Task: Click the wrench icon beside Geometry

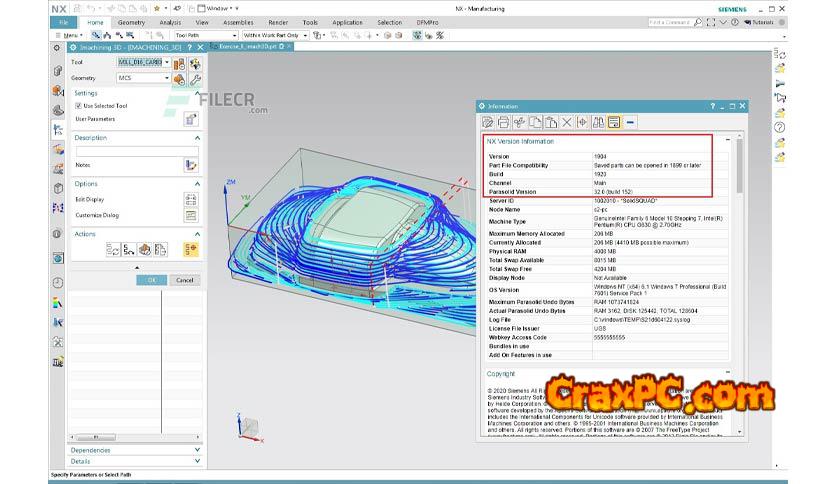Action: tap(195, 78)
